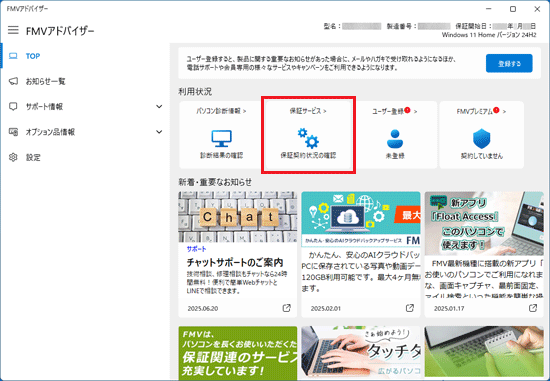Open external link icon on 2025.06.20 card
The height and width of the screenshot is (381, 550).
tap(287, 308)
